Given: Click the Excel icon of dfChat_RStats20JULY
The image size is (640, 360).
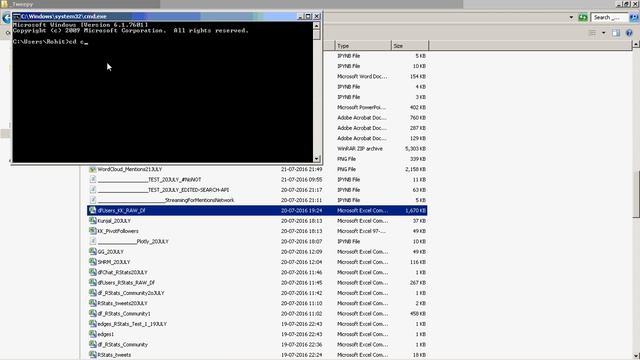Looking at the screenshot, I should tap(93, 272).
